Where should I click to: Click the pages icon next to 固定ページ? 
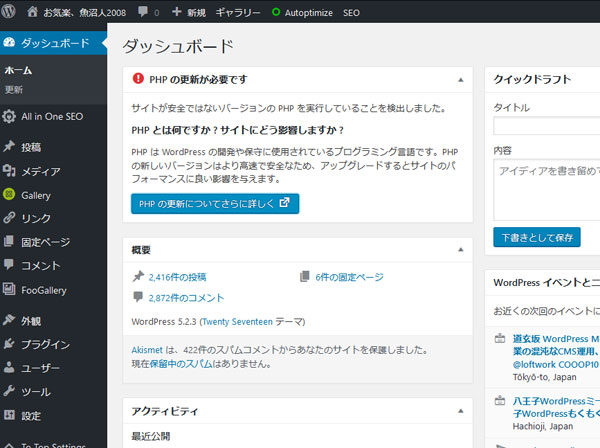tap(9, 241)
